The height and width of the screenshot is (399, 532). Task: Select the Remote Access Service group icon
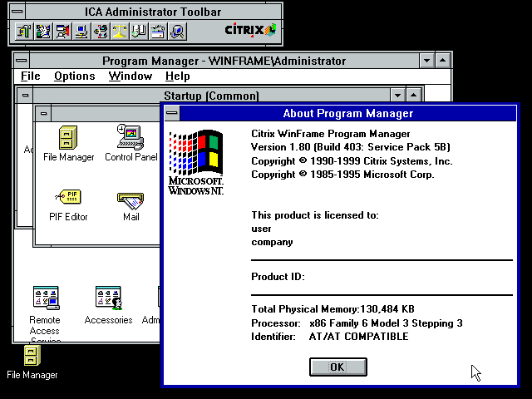(45, 298)
